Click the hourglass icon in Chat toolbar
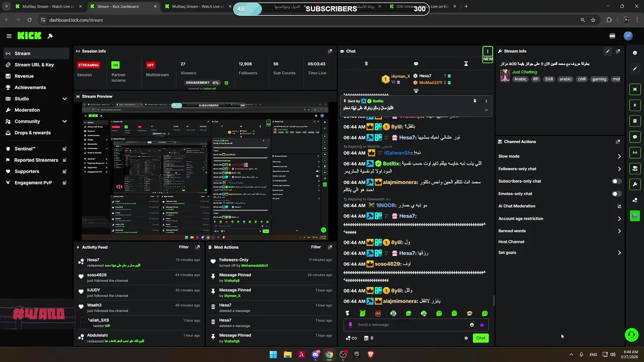Screen dimensions: 644x362 pyautogui.click(x=466, y=64)
